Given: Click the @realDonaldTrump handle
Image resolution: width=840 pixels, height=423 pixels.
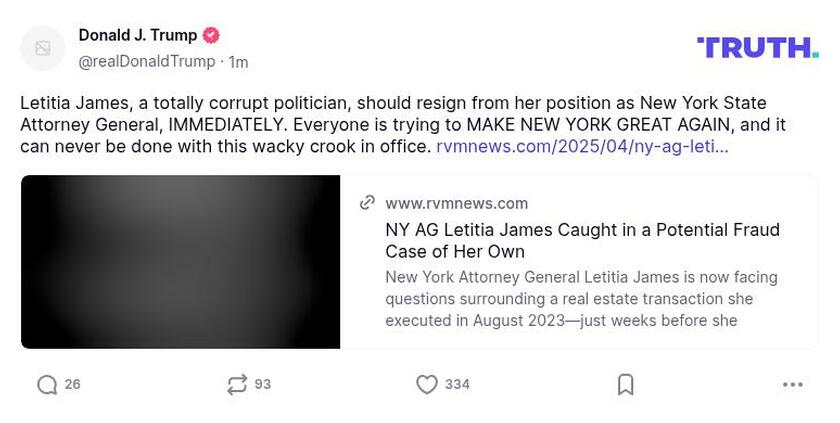Looking at the screenshot, I should click(x=146, y=62).
